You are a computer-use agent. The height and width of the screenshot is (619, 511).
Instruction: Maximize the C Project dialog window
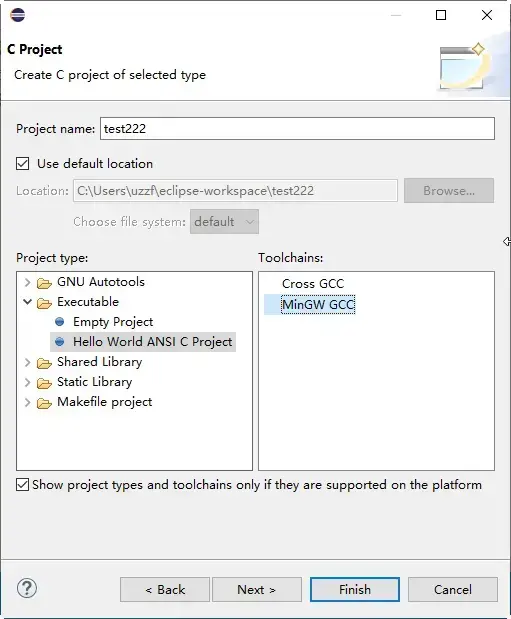441,15
